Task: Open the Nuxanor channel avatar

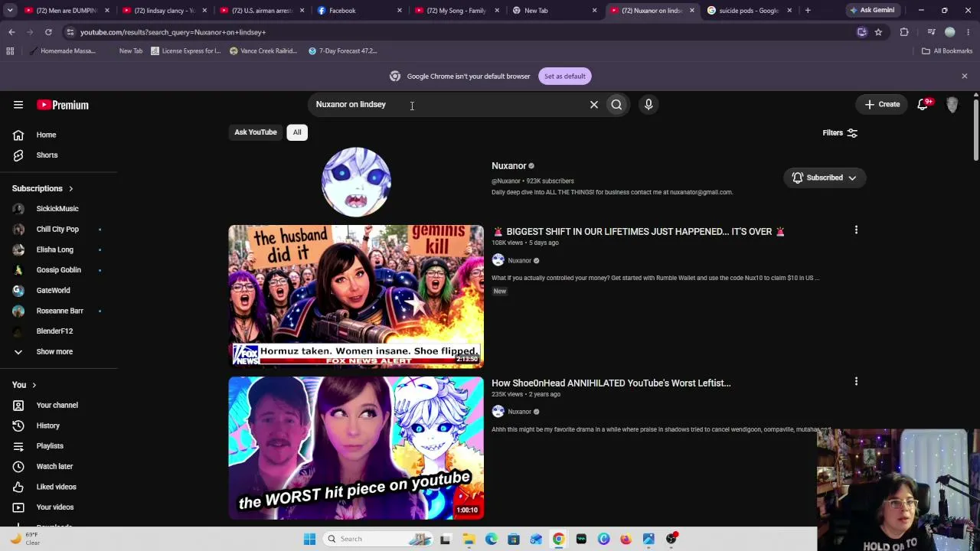Action: point(356,182)
